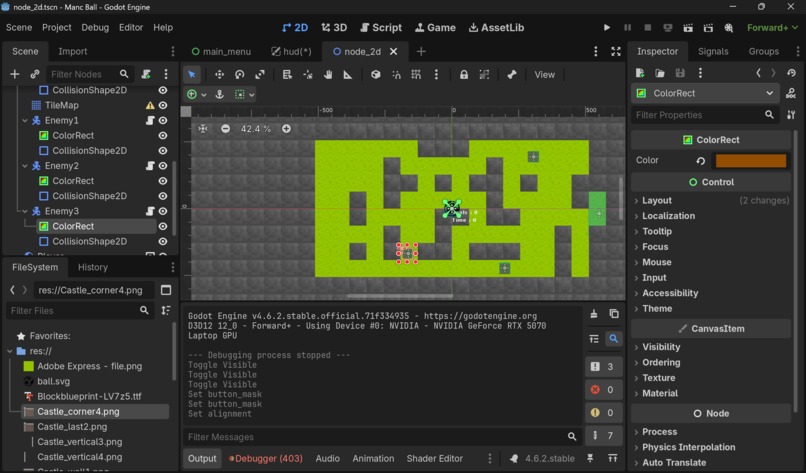Open the hud(*) scene tab
This screenshot has width=806, height=473.
tap(291, 51)
